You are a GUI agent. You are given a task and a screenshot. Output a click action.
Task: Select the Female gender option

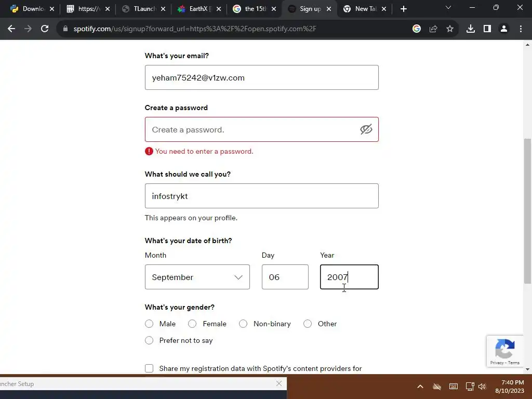pos(192,324)
